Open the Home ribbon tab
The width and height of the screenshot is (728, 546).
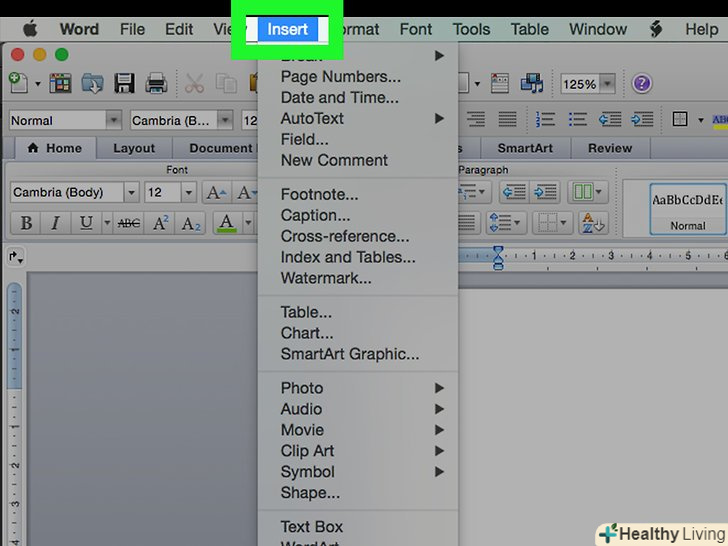tap(55, 148)
